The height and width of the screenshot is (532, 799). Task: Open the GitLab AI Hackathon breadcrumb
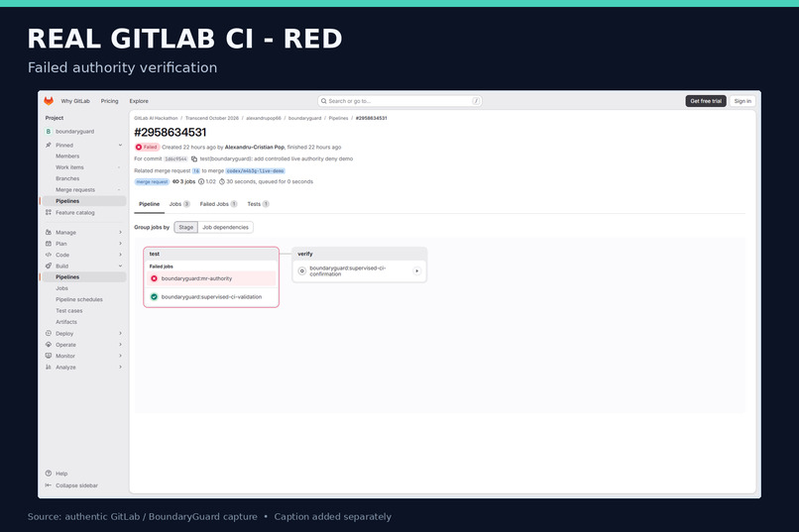(x=156, y=118)
